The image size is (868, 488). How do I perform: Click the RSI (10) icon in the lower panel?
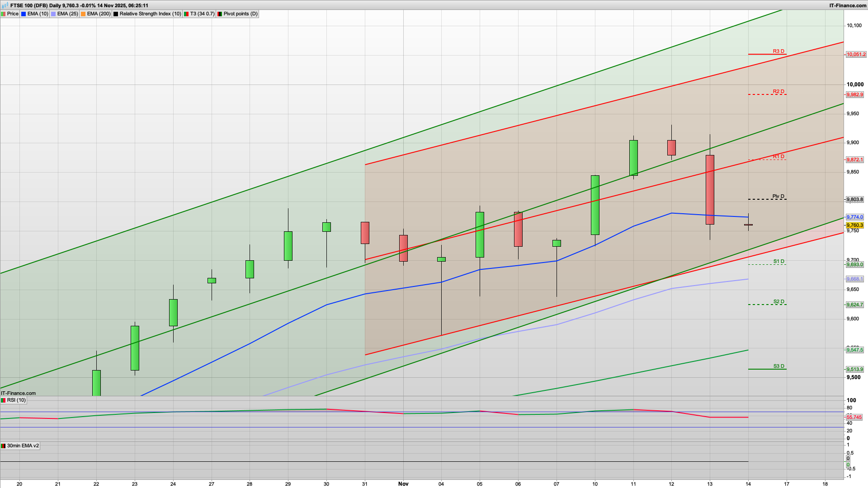tap(3, 401)
